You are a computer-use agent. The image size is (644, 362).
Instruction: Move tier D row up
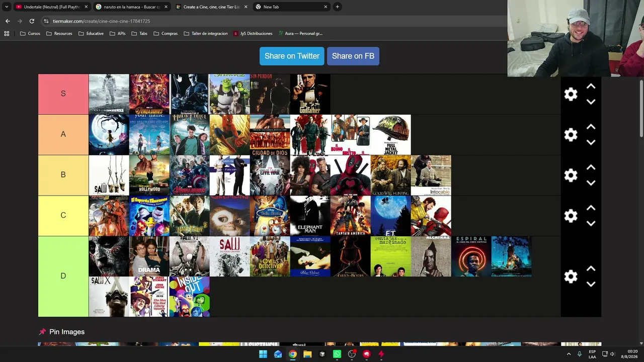pos(591,269)
